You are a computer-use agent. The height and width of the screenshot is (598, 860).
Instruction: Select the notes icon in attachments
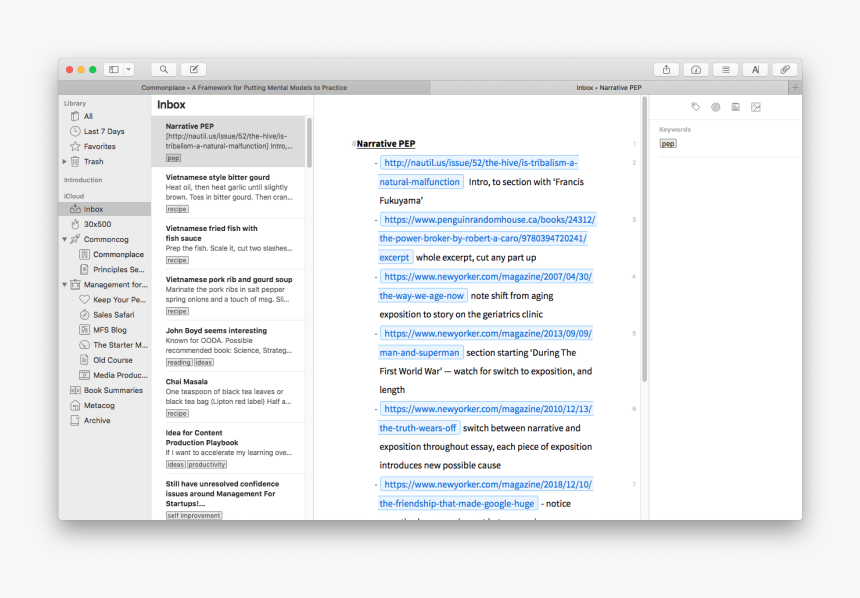tap(735, 107)
